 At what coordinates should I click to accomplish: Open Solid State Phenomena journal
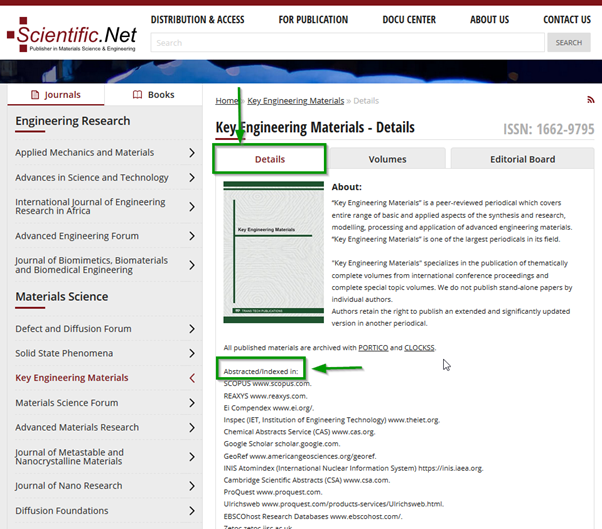point(64,353)
